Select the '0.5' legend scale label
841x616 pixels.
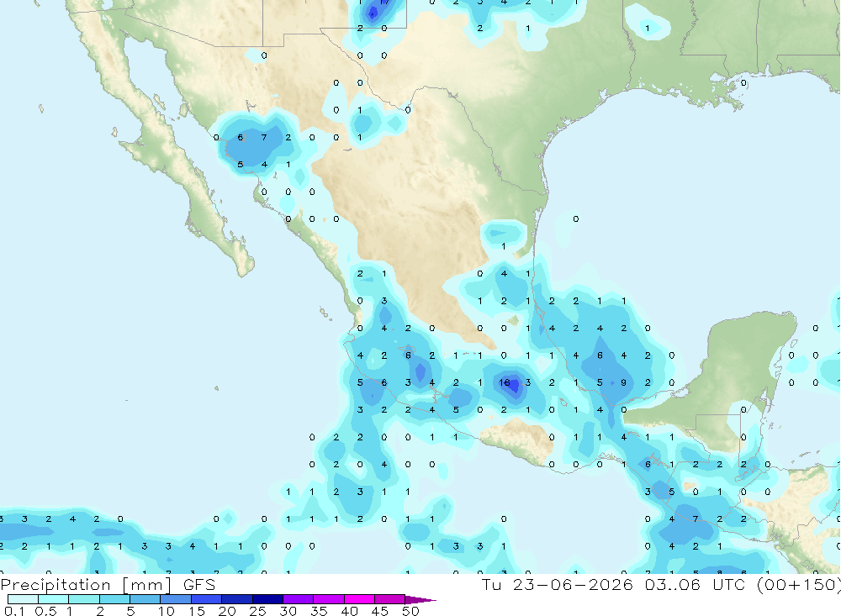(45, 611)
